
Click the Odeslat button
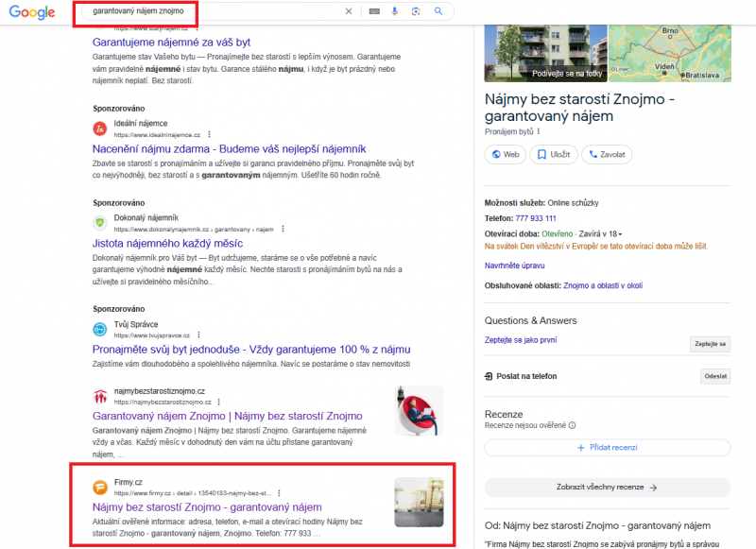click(715, 376)
